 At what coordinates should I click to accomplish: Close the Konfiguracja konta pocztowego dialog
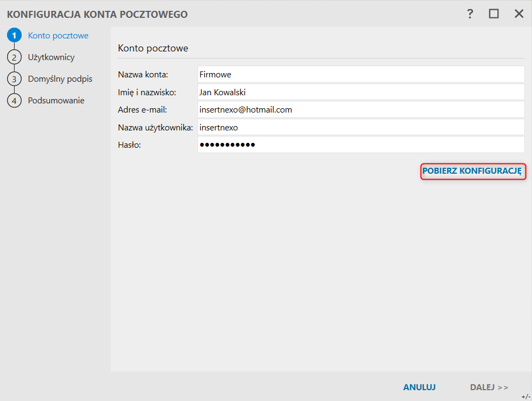pos(519,14)
